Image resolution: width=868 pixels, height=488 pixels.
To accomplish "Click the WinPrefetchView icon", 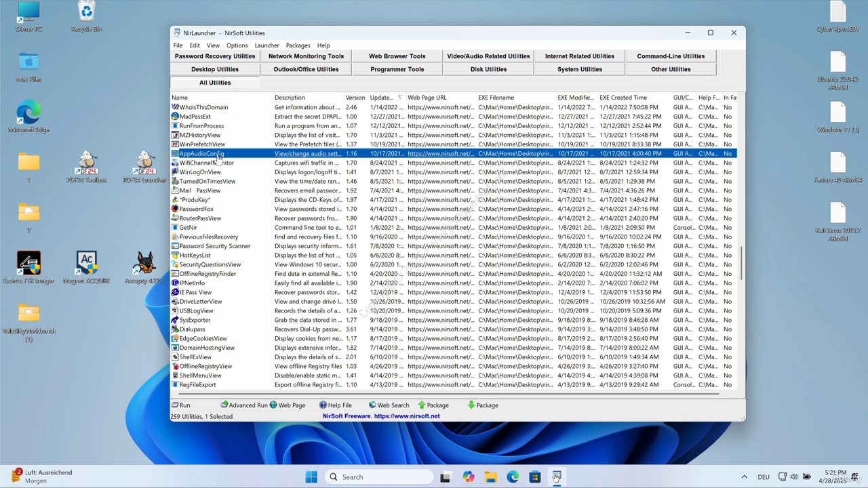I will tap(175, 144).
